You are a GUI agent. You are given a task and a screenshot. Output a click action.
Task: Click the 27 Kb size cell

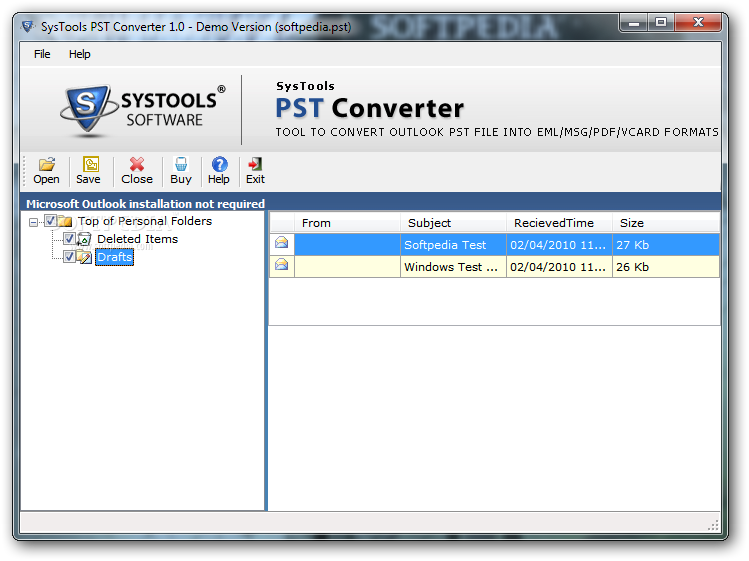pyautogui.click(x=666, y=245)
